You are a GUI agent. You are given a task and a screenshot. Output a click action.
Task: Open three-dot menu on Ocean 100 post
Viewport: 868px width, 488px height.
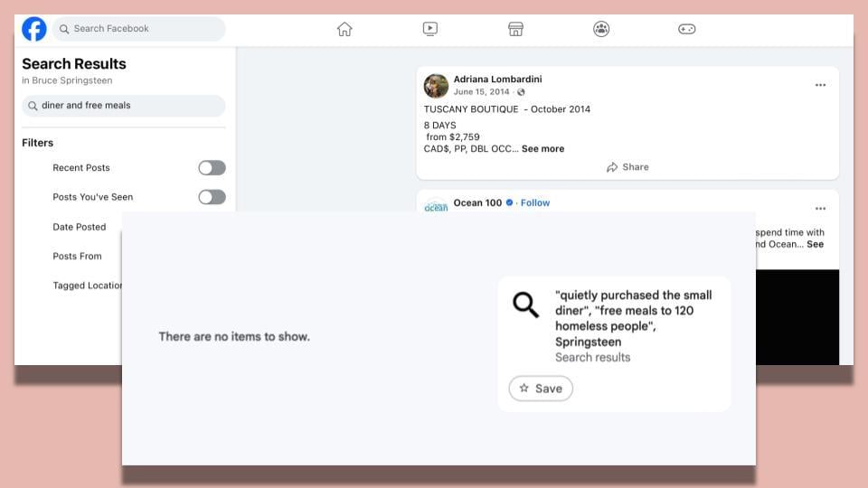[820, 208]
